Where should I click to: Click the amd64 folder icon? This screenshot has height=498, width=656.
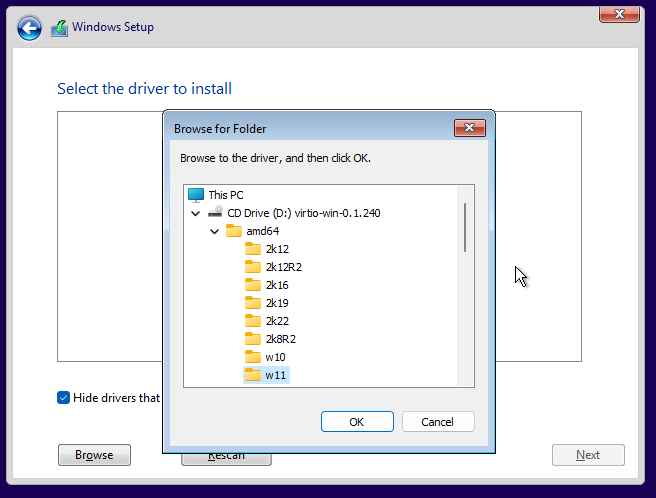[234, 231]
